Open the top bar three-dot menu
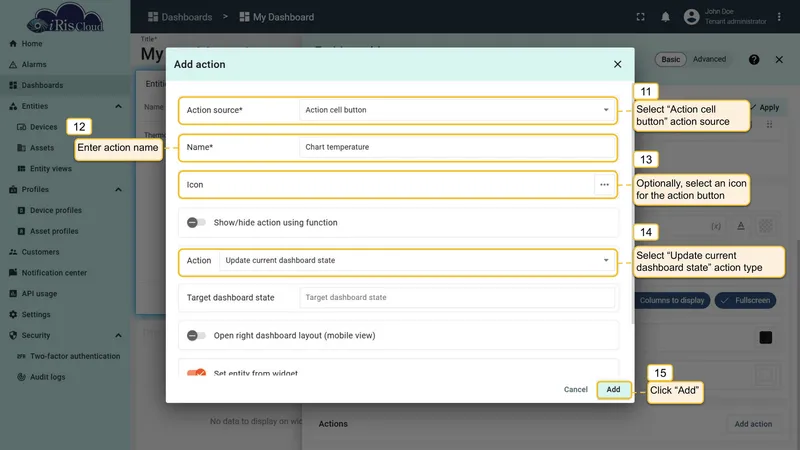The width and height of the screenshot is (800, 450). coord(779,17)
